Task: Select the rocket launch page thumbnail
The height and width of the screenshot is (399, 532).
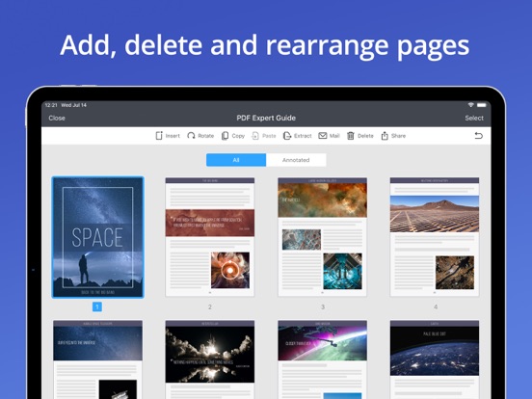Action: (x=210, y=359)
